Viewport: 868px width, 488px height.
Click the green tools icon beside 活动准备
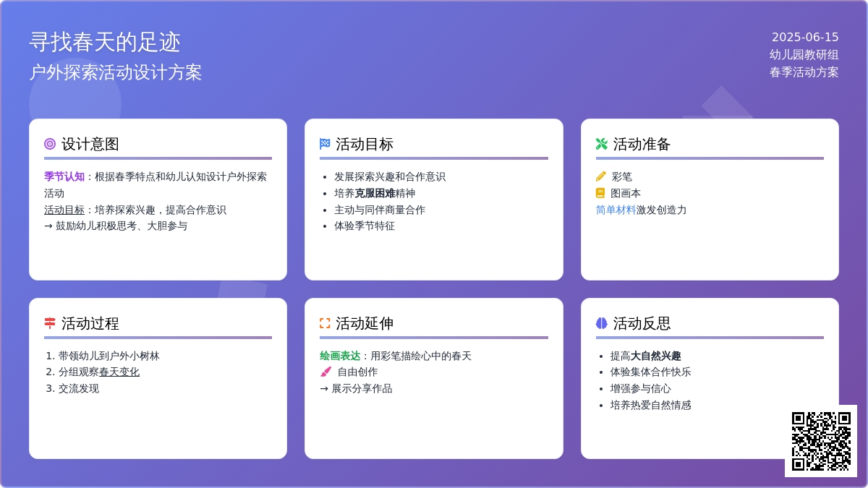602,144
